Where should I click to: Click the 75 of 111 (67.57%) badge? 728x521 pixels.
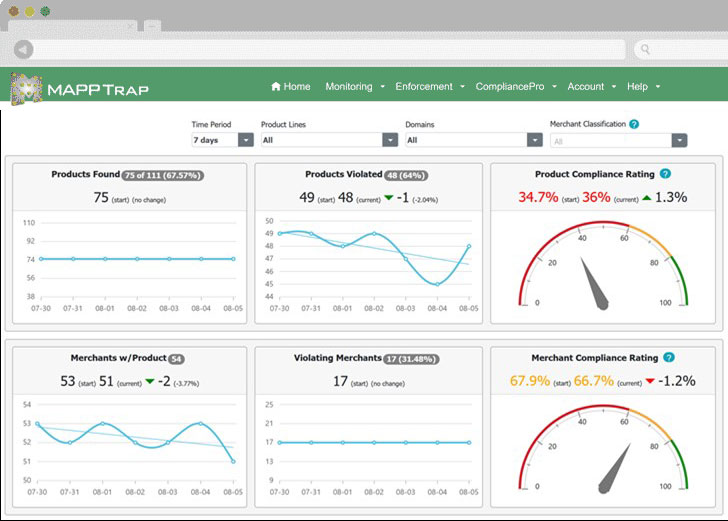click(x=162, y=176)
